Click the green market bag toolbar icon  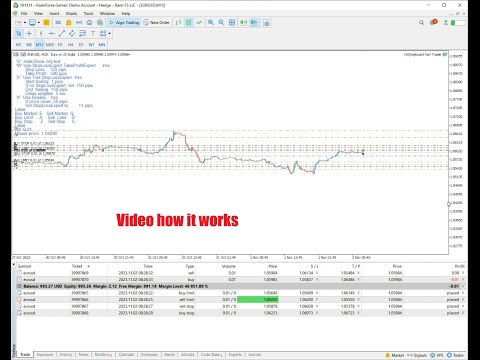point(100,23)
